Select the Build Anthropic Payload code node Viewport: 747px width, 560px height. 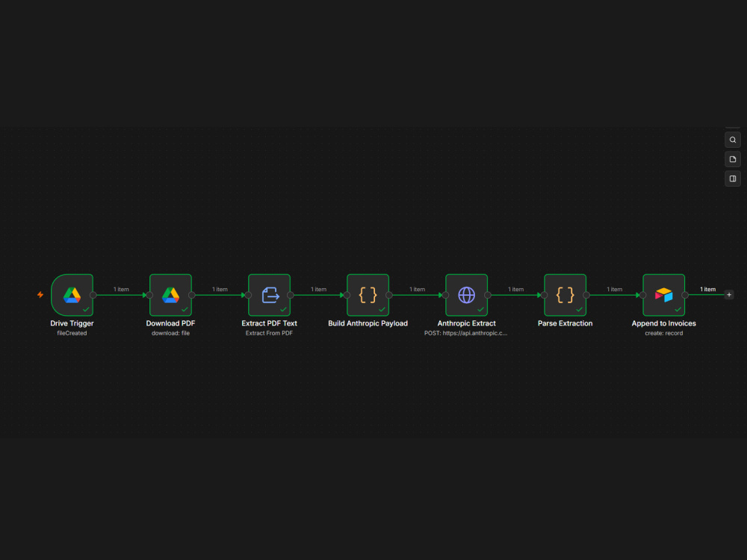[368, 295]
